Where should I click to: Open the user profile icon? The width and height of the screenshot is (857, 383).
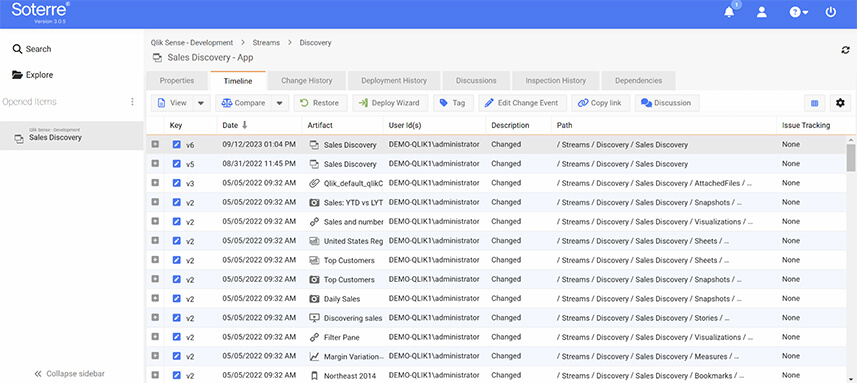point(761,12)
